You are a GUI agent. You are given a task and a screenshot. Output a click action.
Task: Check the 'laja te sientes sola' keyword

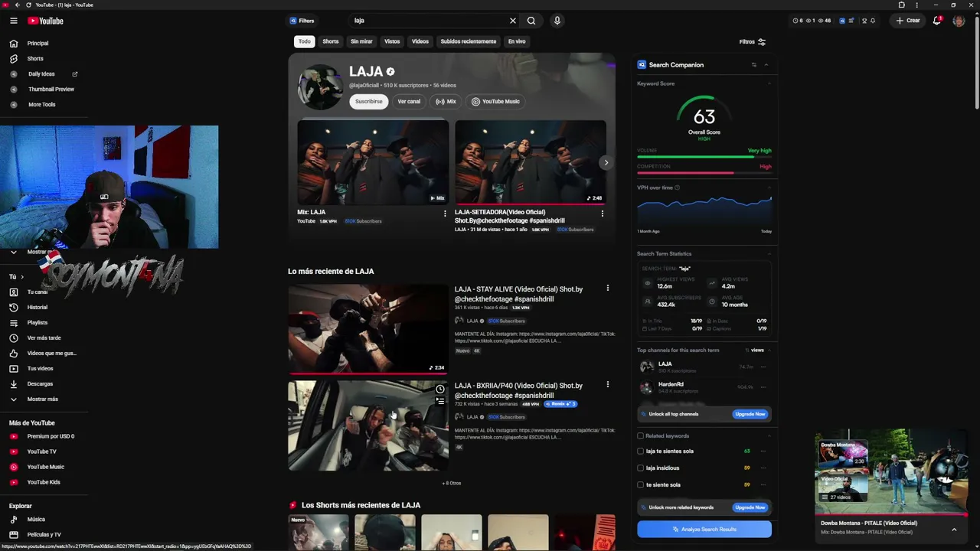(x=641, y=452)
